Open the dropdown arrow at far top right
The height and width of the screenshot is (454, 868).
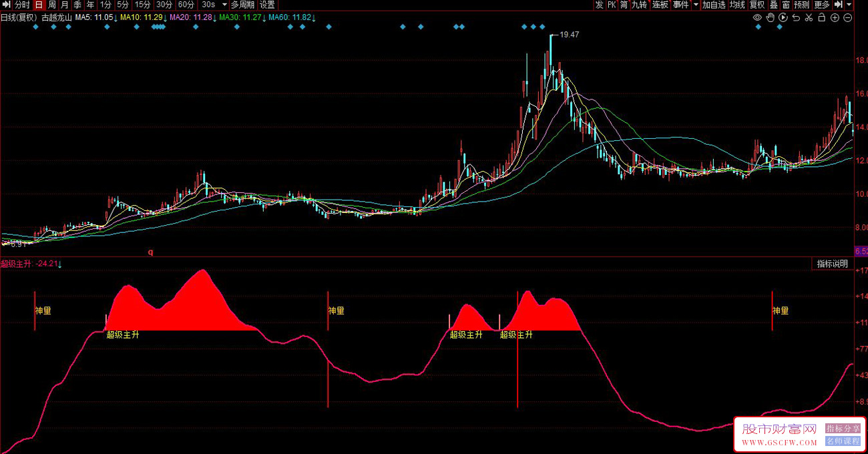850,5
